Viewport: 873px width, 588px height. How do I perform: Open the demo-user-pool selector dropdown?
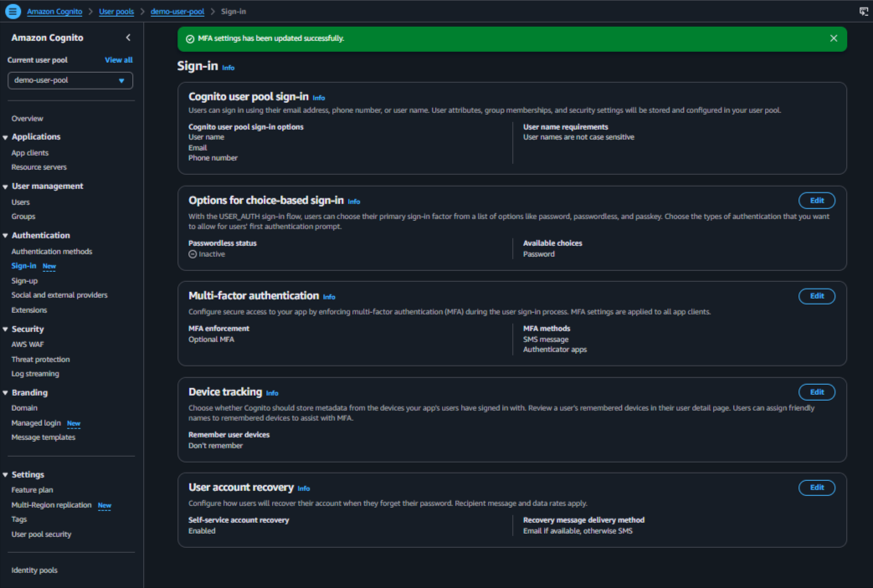pyautogui.click(x=70, y=80)
